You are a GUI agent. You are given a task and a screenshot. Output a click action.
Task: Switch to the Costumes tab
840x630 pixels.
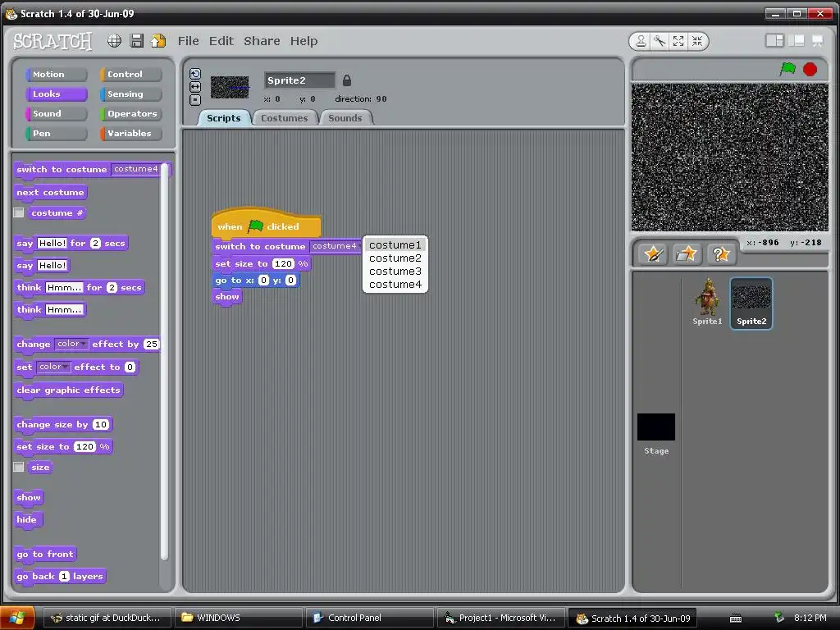coord(285,118)
